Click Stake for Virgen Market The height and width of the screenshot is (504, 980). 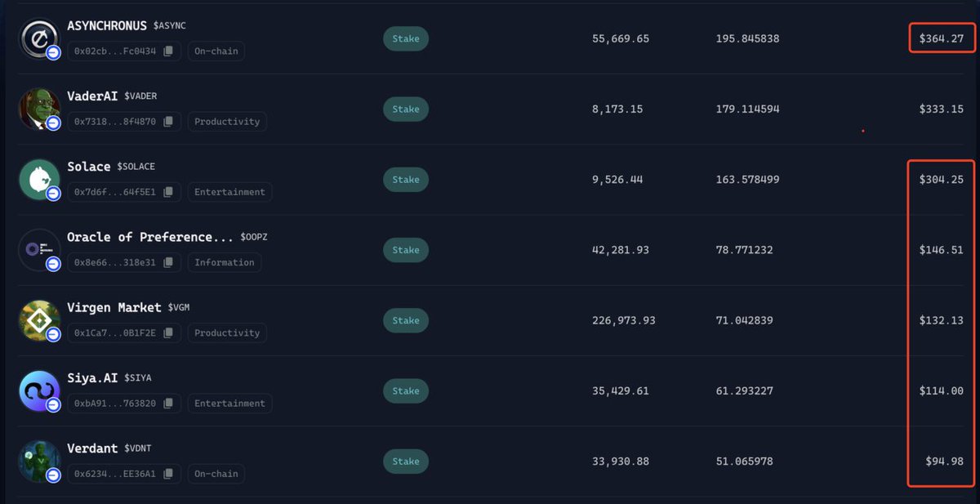(406, 320)
